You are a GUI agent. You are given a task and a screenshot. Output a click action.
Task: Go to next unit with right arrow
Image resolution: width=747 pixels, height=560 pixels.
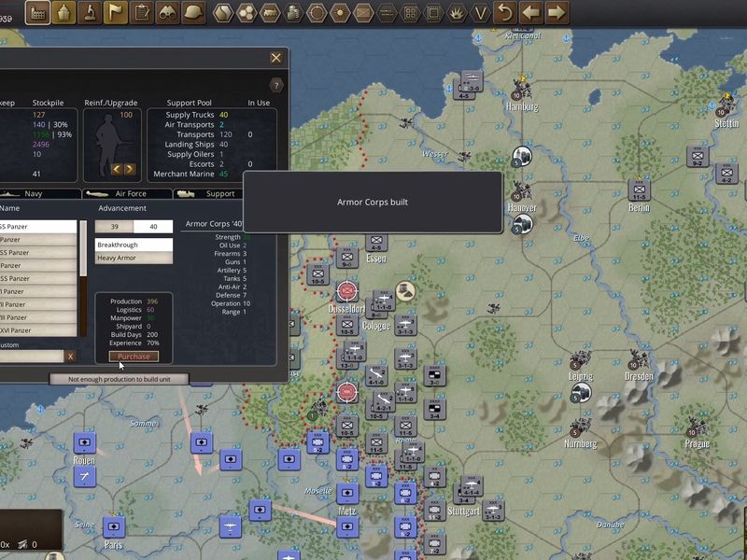pos(557,12)
